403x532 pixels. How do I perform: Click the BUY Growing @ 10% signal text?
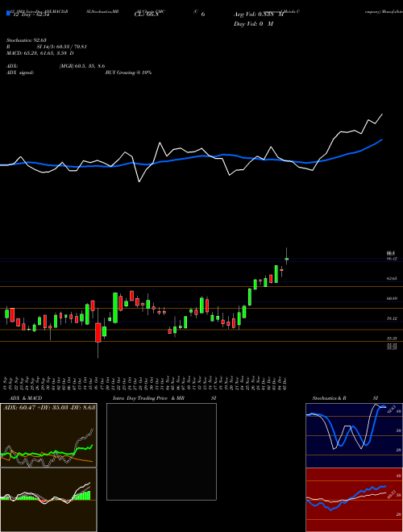pyautogui.click(x=128, y=73)
